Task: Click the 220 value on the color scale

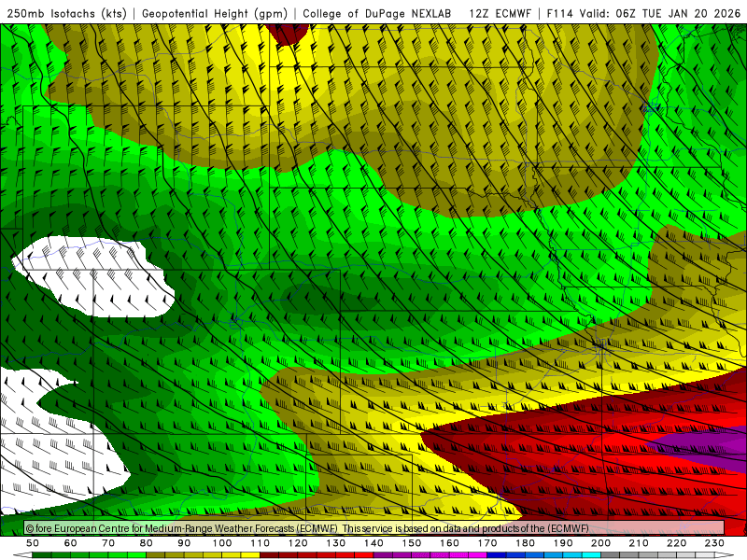Action: click(x=676, y=543)
